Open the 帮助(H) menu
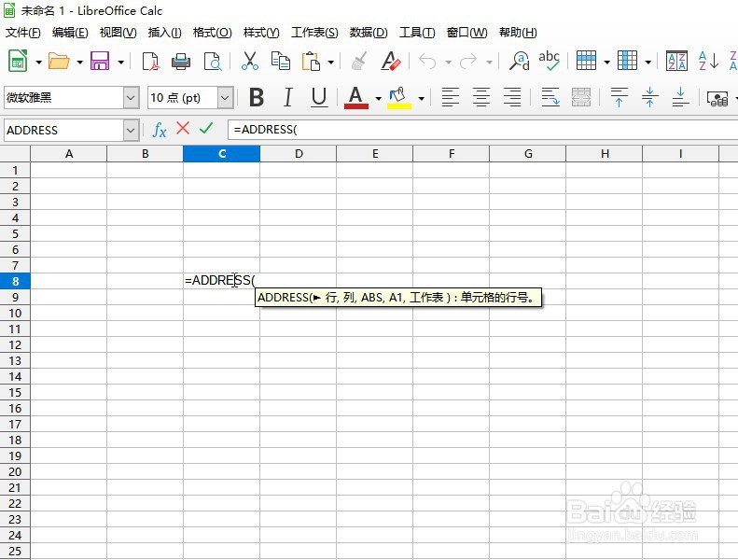Viewport: 738px width, 560px height. 518,33
